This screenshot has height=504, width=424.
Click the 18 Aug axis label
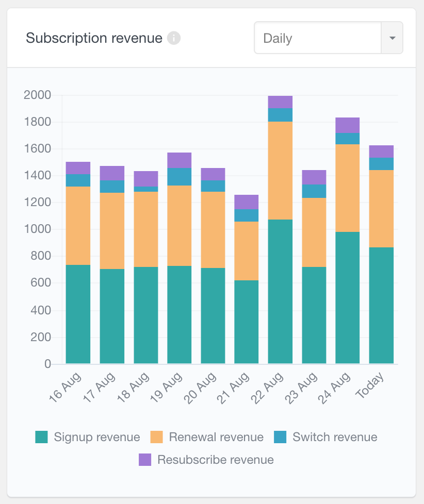(x=133, y=387)
